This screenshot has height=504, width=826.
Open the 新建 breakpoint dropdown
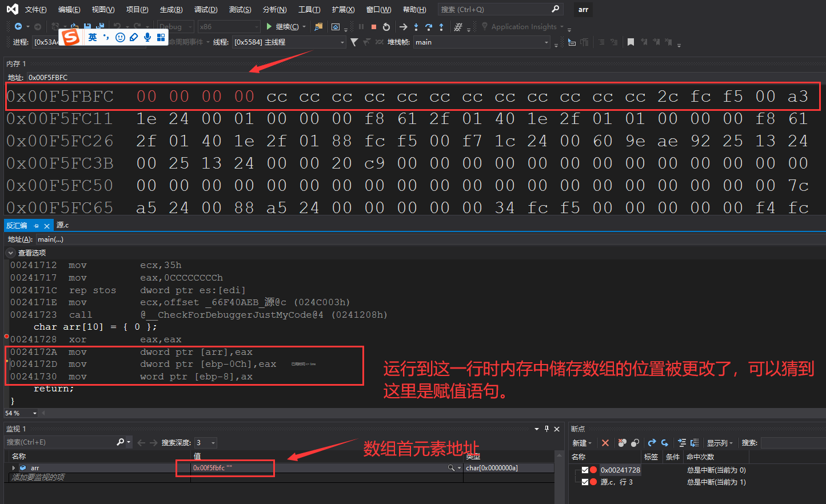[582, 443]
